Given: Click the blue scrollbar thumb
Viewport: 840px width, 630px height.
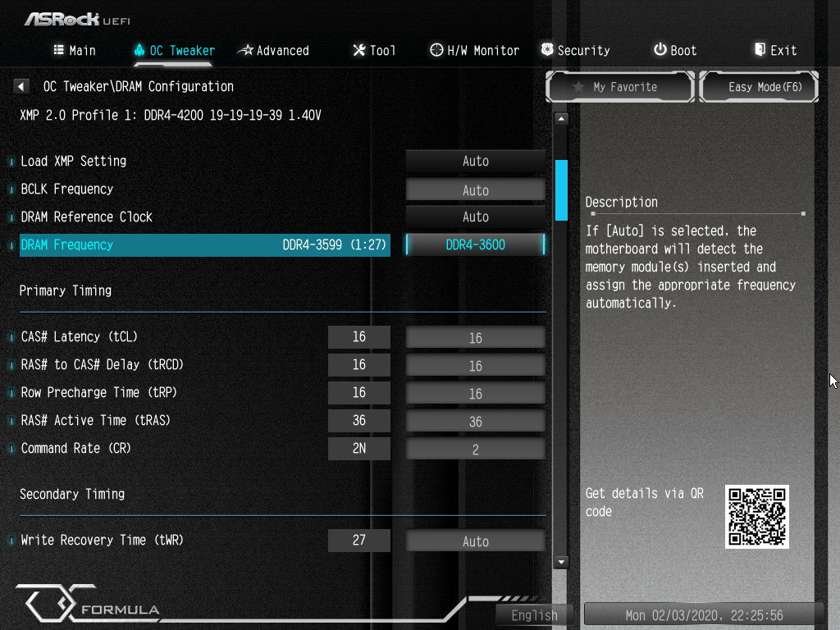Looking at the screenshot, I should pyautogui.click(x=561, y=190).
